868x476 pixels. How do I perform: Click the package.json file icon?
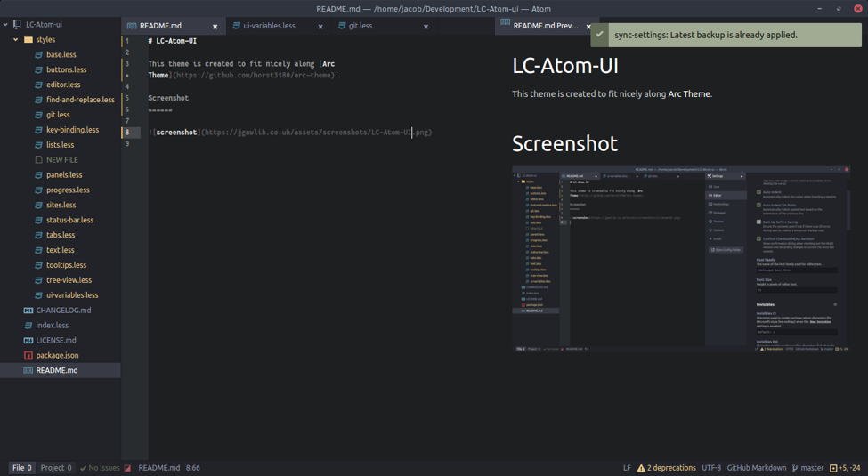pos(28,355)
